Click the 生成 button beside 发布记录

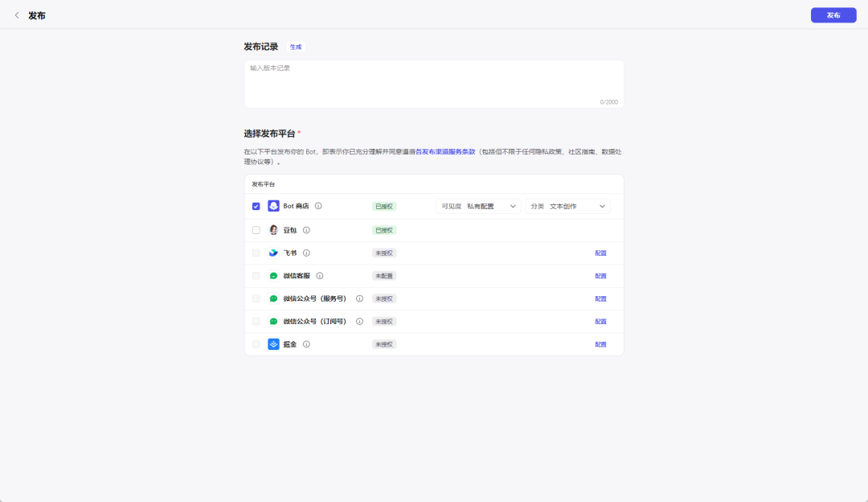(x=296, y=47)
